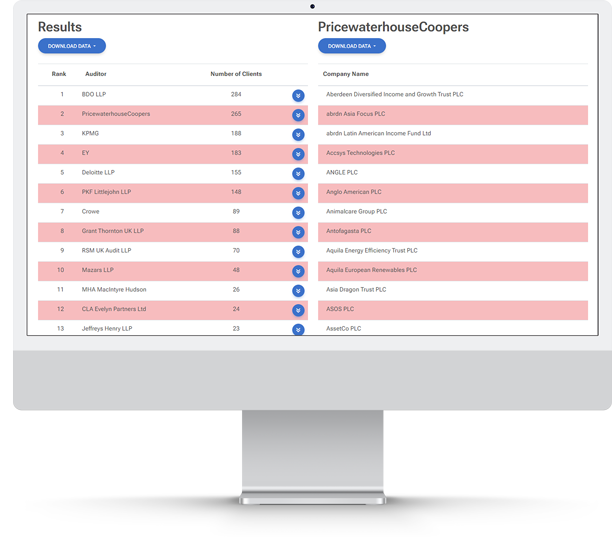The height and width of the screenshot is (538, 612).
Task: Select RSM UK Audit LLP name
Action: pos(106,250)
